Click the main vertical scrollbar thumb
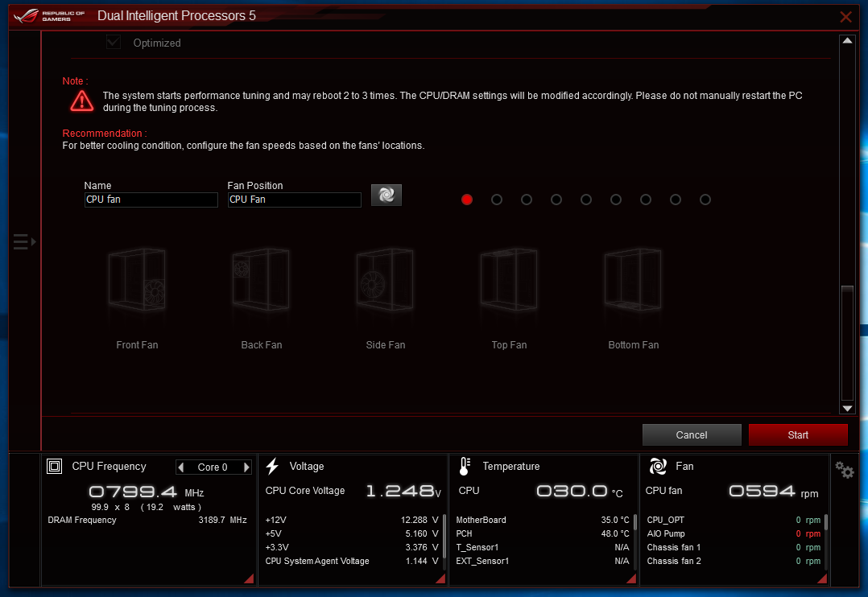This screenshot has width=868, height=597. tap(847, 343)
